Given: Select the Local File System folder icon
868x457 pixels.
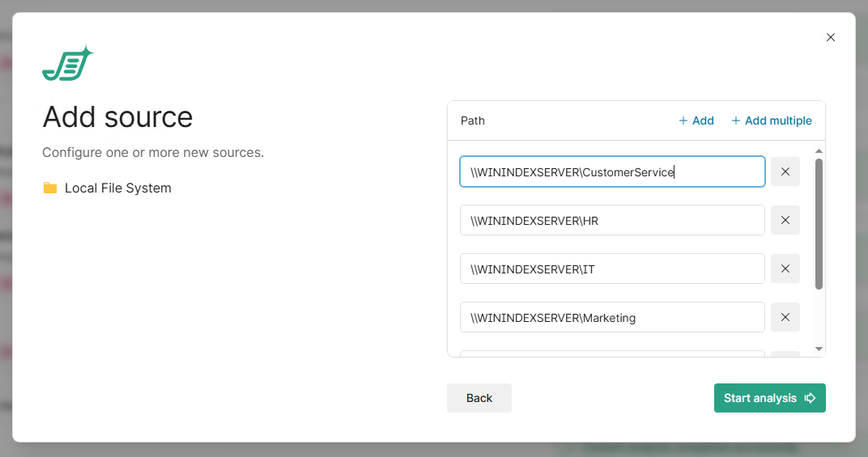Looking at the screenshot, I should click(50, 188).
